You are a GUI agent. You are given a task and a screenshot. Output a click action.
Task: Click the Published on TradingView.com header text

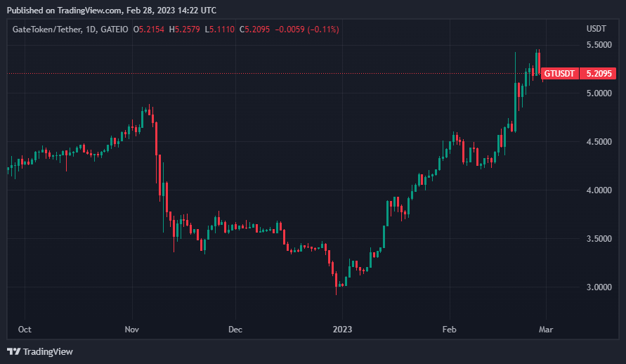click(x=112, y=11)
